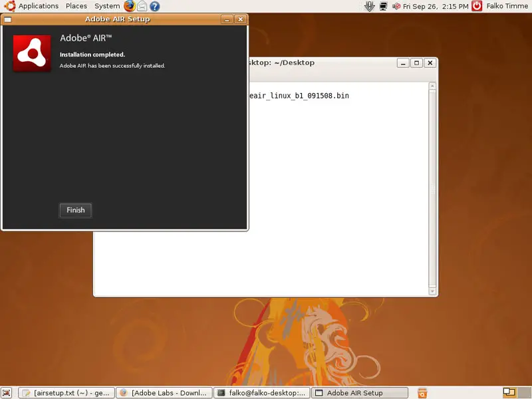Viewport: 532px width, 399px height.
Task: Click the Show Desktop icon in the bottom panel
Action: click(x=7, y=392)
